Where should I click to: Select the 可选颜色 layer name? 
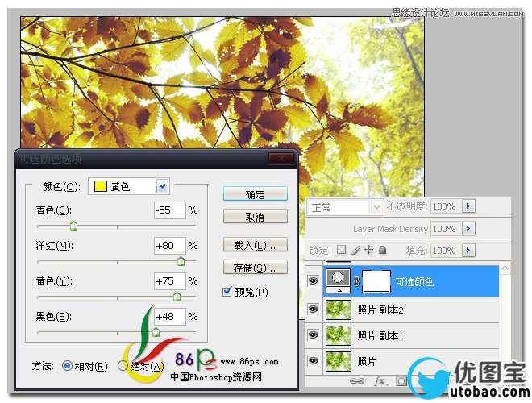click(414, 281)
